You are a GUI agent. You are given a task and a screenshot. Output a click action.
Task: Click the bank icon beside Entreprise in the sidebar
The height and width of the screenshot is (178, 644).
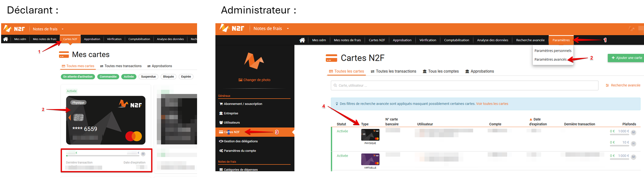pos(221,113)
